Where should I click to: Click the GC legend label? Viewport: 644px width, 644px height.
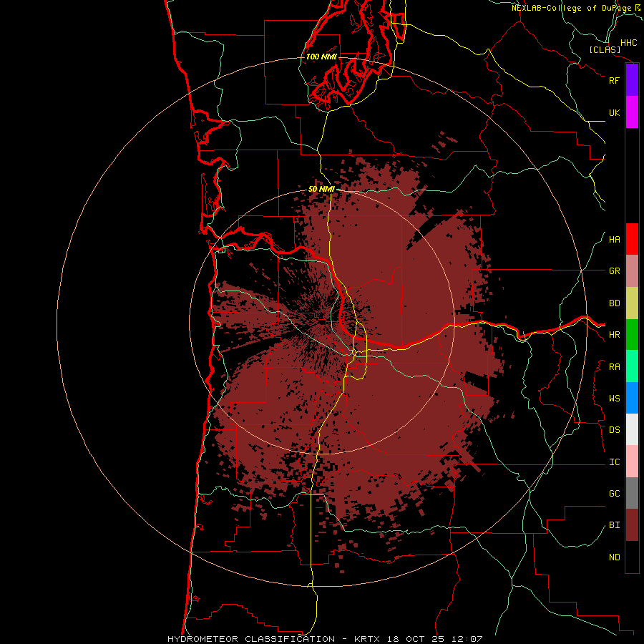coord(614,493)
